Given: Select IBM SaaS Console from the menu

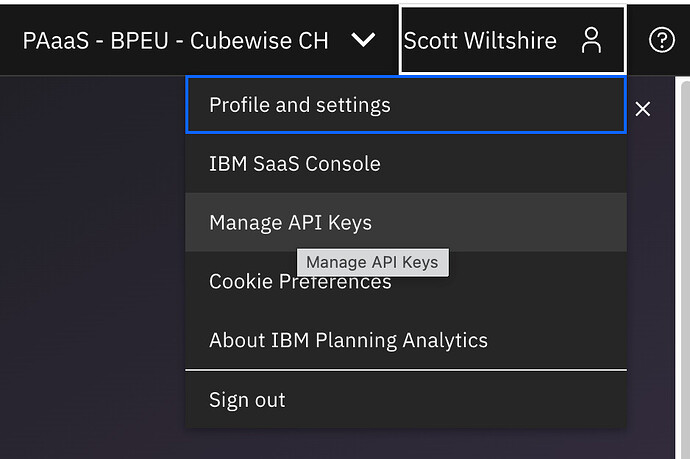Looking at the screenshot, I should 294,164.
